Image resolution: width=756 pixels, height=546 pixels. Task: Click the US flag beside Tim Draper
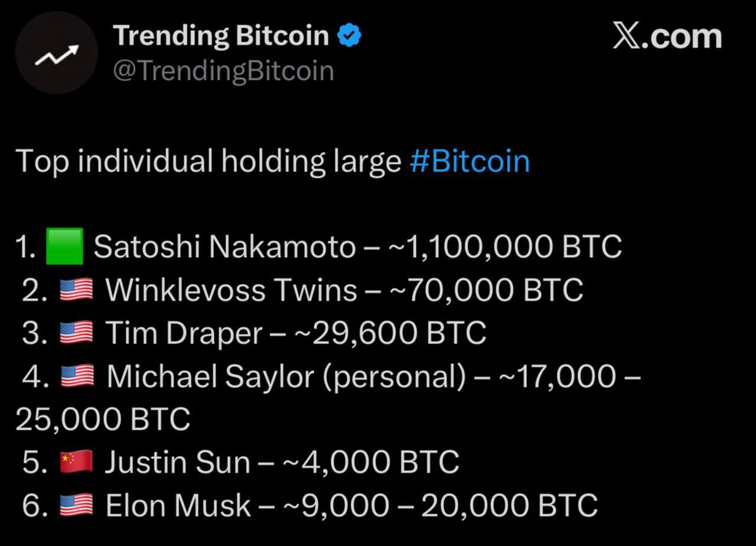[x=76, y=333]
